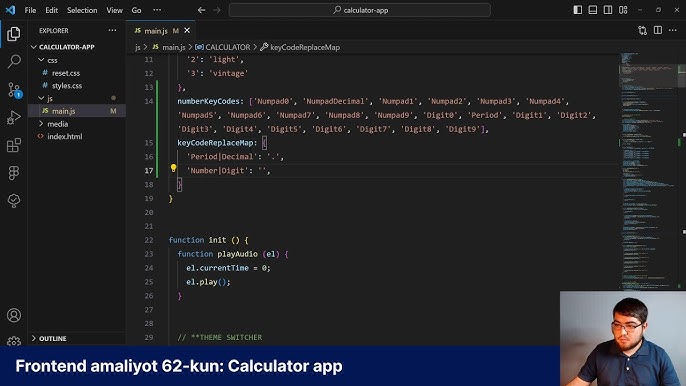Open the Figma extension icon in activity bar
686x386 pixels.
pyautogui.click(x=14, y=173)
